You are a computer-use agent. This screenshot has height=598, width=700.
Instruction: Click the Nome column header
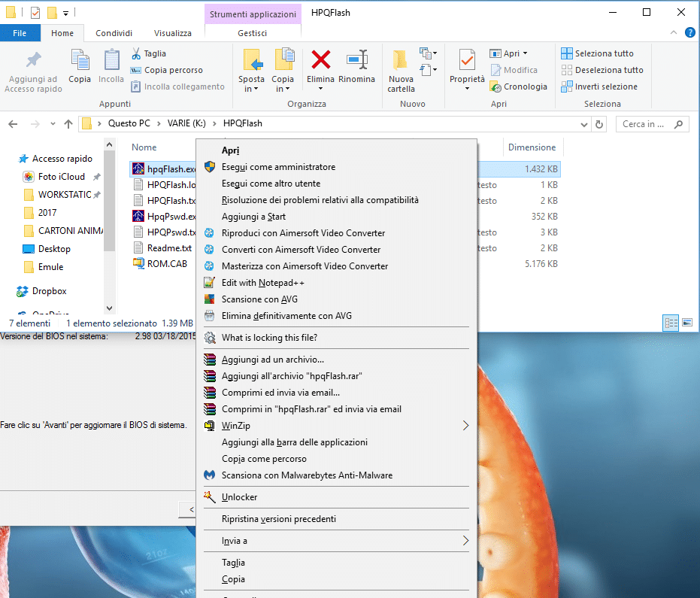144,147
